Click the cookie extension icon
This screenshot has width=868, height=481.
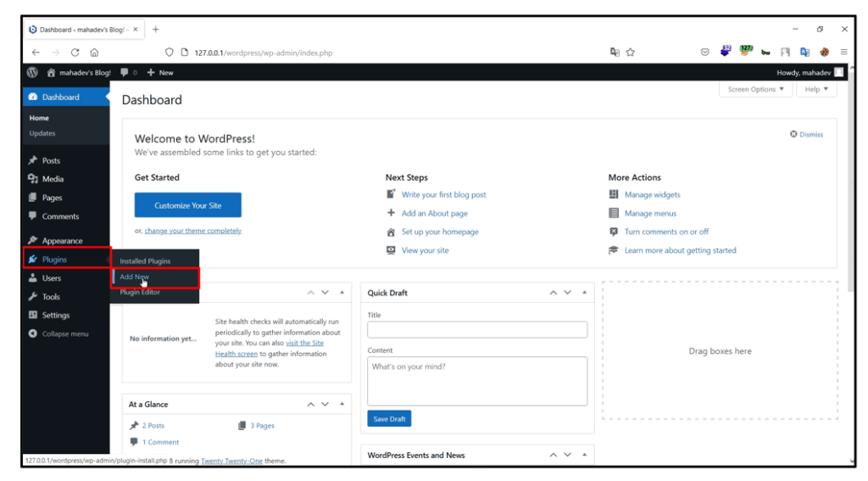824,52
